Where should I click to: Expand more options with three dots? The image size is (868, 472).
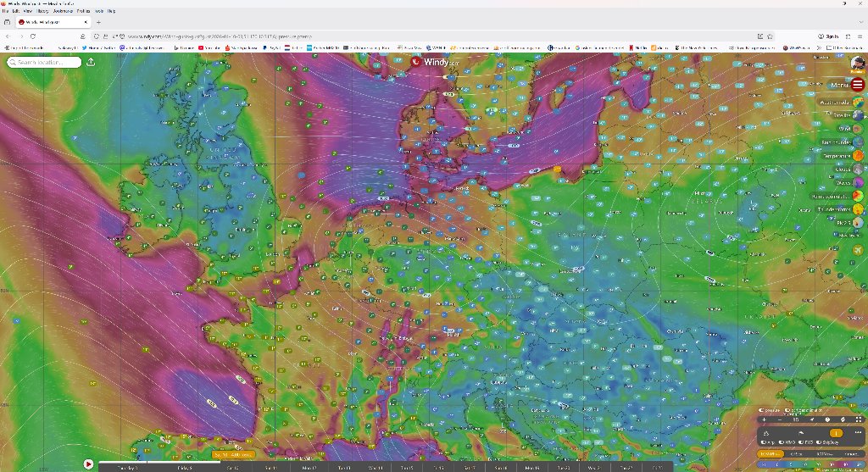click(x=857, y=432)
